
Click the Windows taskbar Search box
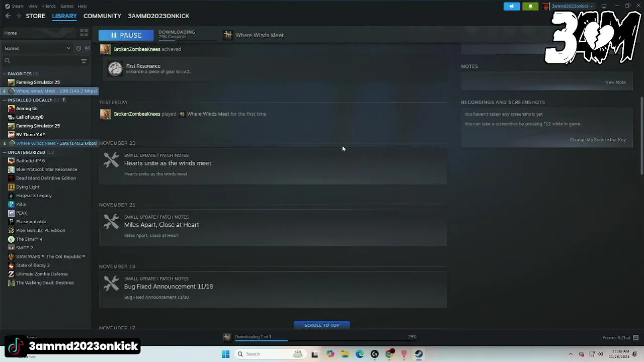[270, 354]
